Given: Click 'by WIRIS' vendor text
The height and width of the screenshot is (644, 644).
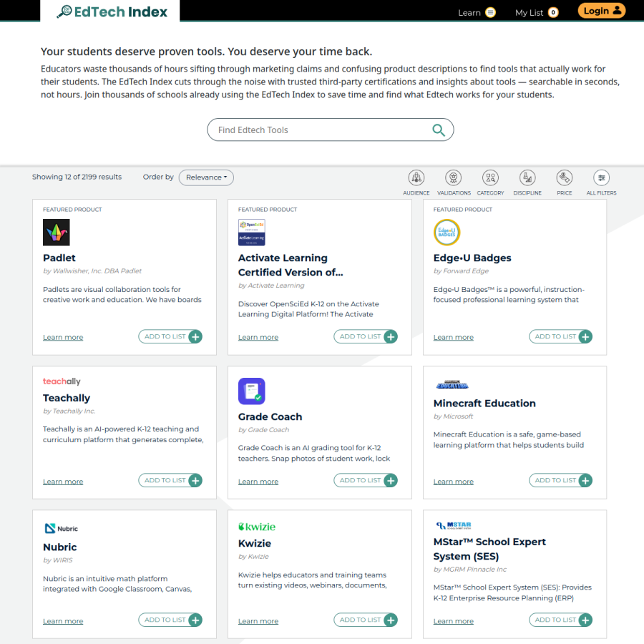Looking at the screenshot, I should 58,560.
